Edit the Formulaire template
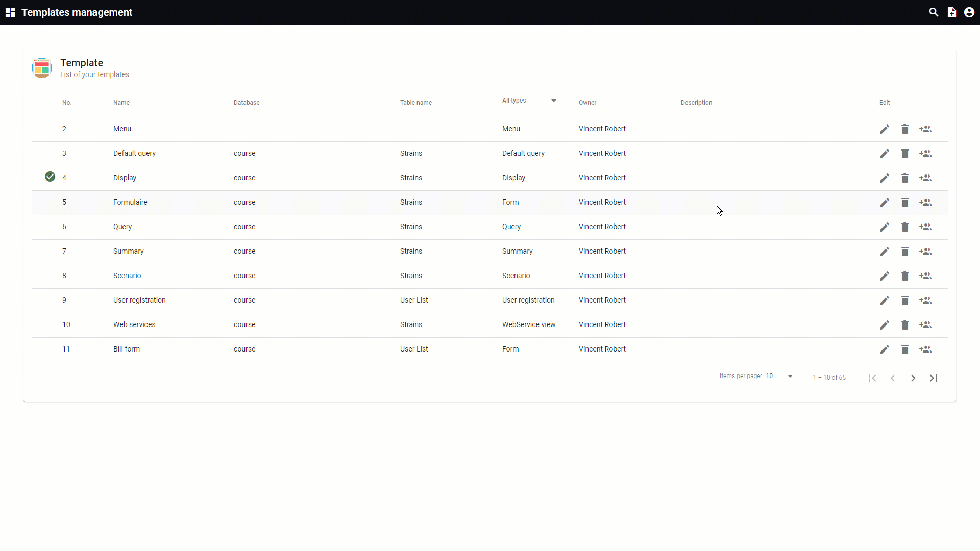 tap(885, 203)
